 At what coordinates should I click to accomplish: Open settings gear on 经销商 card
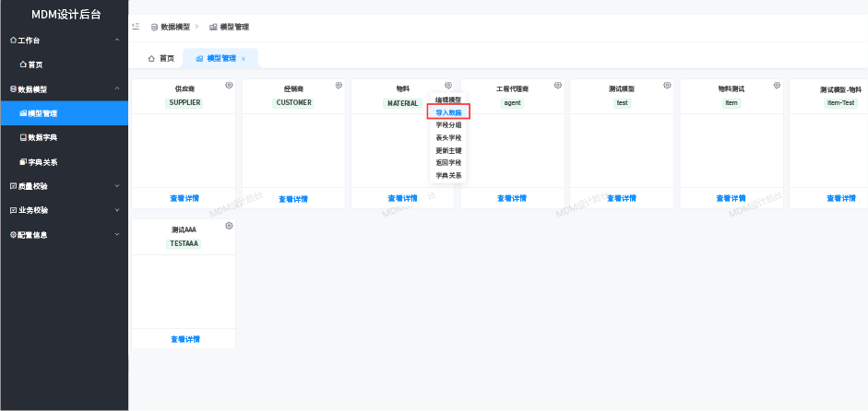339,86
